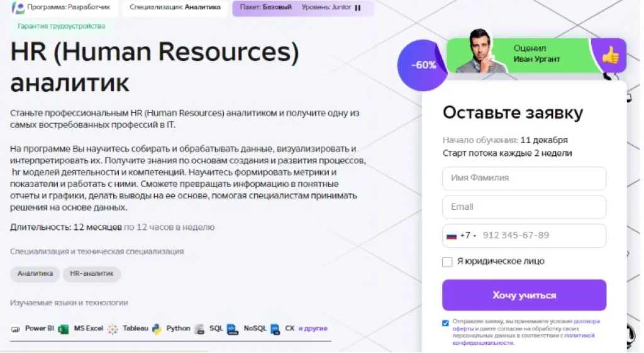Click the thumbs-up icon on green banner
Viewport: 644px width, 353px height.
[x=610, y=55]
